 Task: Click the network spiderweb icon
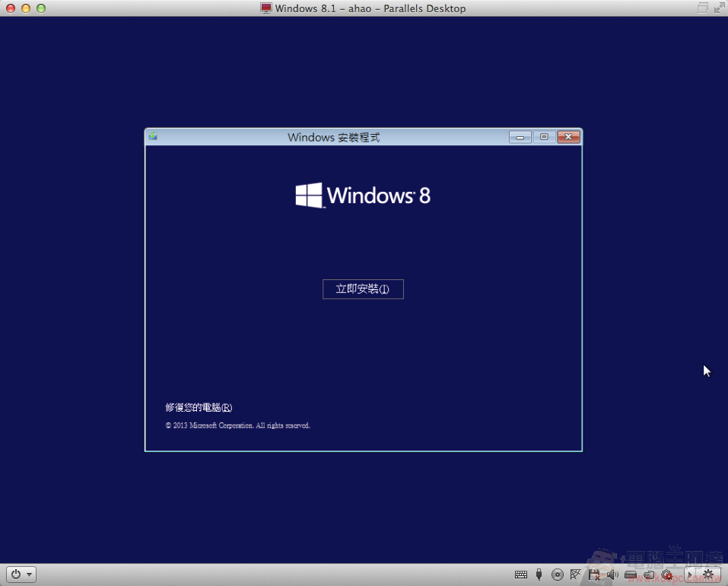[x=575, y=575]
